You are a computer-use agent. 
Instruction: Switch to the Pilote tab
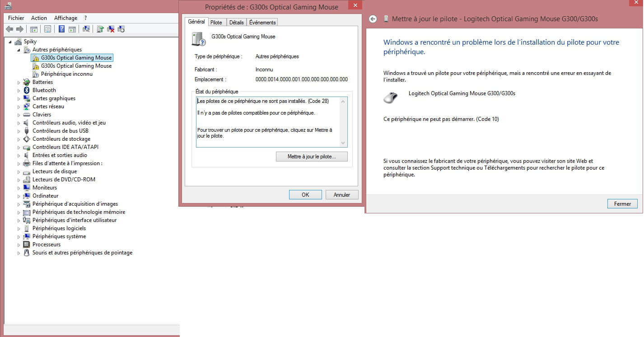(x=216, y=23)
